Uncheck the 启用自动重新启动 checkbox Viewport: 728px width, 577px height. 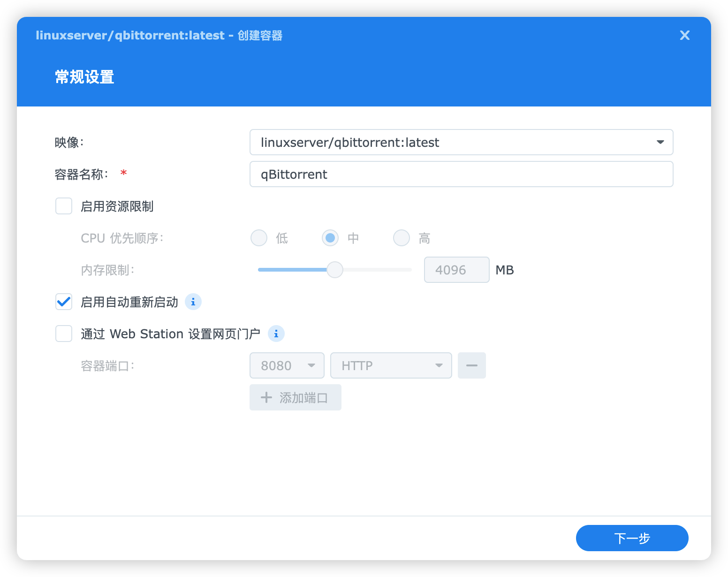pyautogui.click(x=64, y=302)
